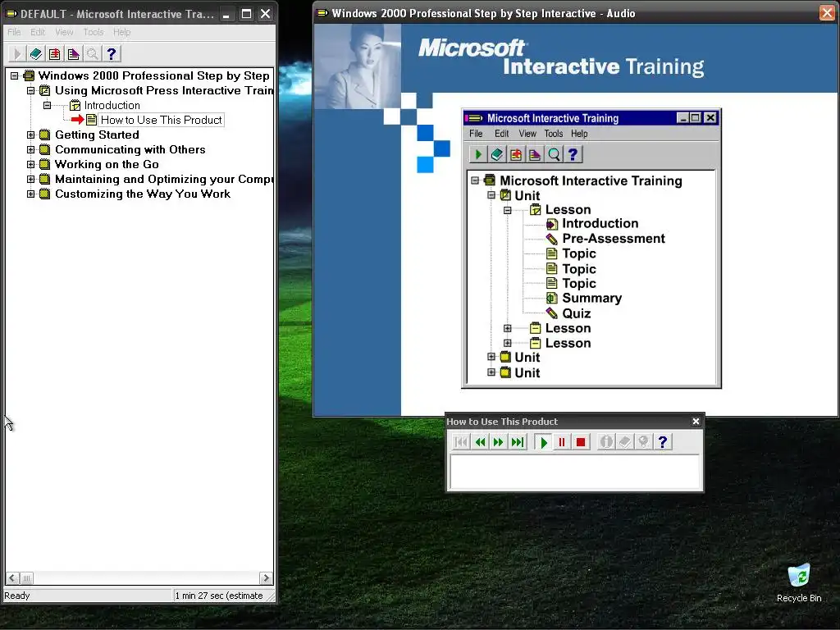Image resolution: width=840 pixels, height=630 pixels.
Task: Collapse the Introduction node
Action: click(x=47, y=106)
